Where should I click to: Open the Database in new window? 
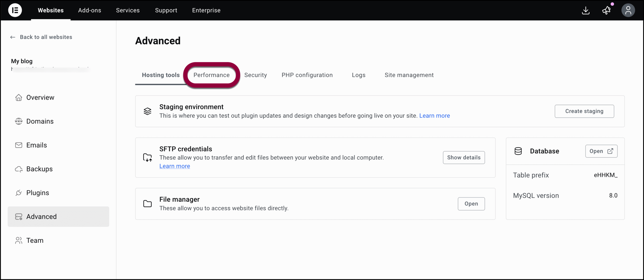click(601, 151)
